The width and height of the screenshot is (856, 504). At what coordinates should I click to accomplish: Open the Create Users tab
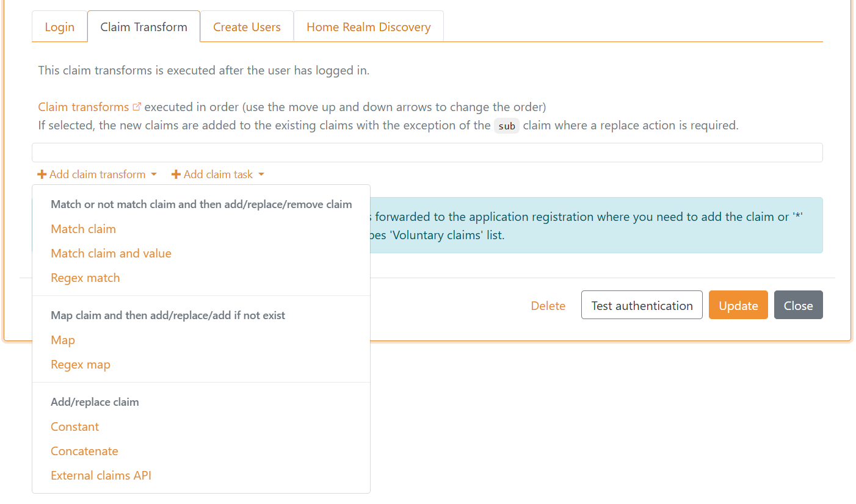(x=247, y=27)
